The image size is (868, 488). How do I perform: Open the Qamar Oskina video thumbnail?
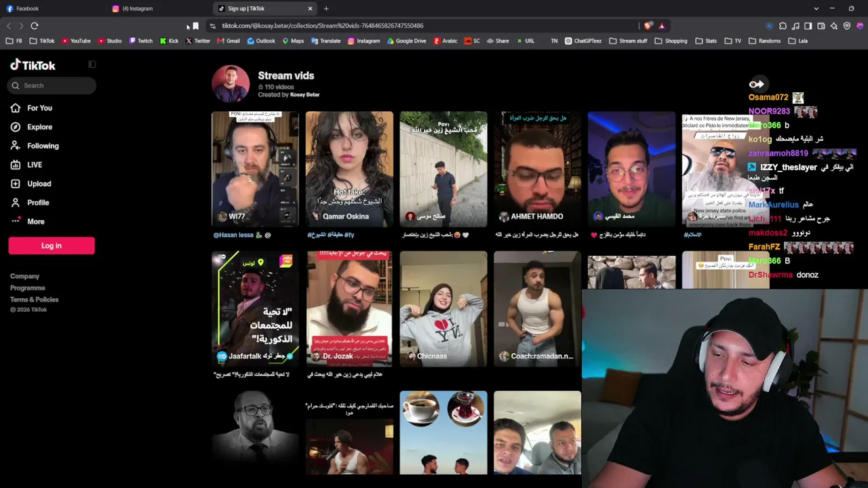349,169
